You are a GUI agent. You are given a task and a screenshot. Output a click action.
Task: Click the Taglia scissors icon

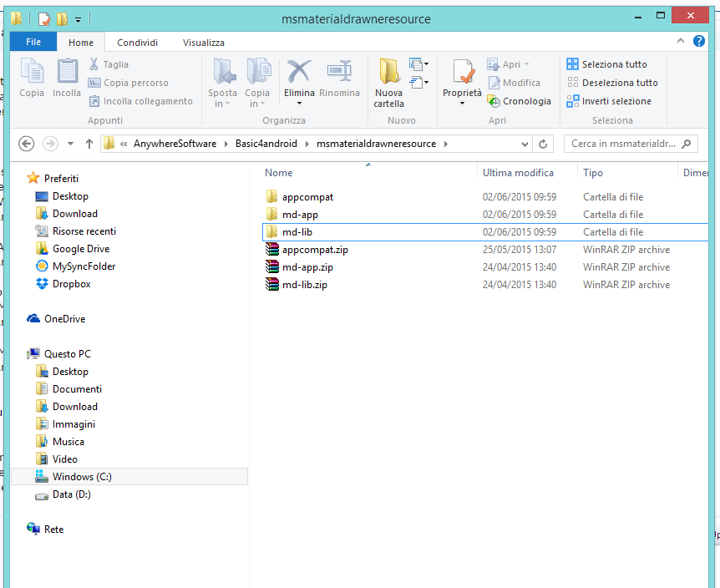pos(94,64)
